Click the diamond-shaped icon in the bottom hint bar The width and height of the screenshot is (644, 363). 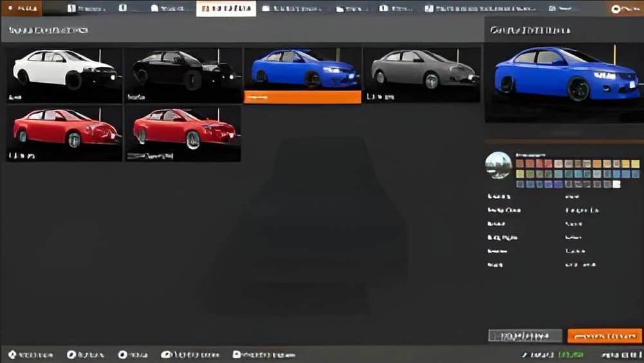click(12, 355)
